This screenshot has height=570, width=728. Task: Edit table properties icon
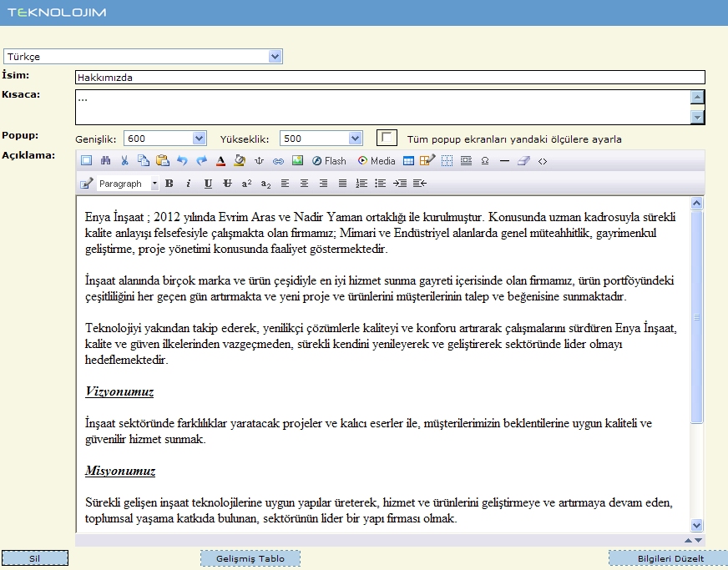(x=427, y=160)
